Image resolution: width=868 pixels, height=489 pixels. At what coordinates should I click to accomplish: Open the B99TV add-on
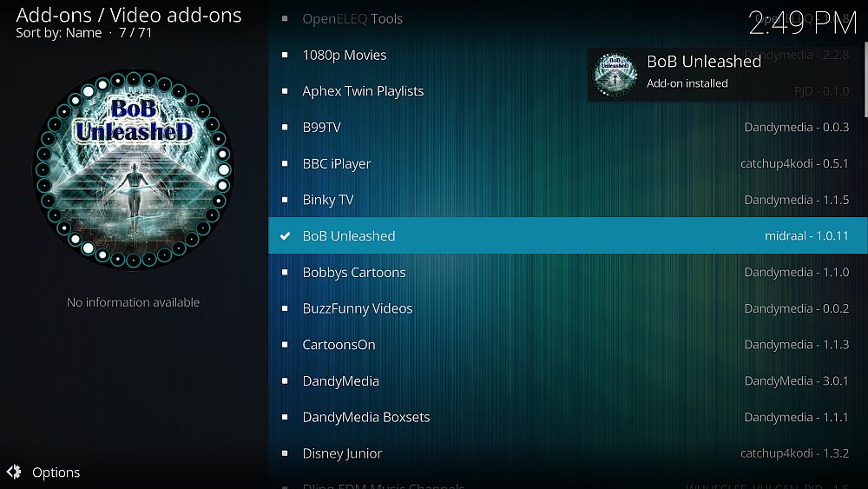(568, 128)
